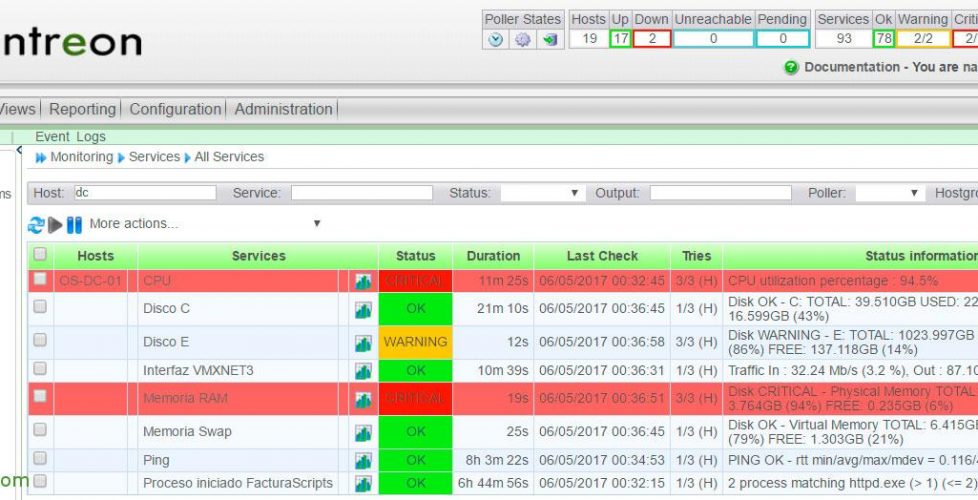Open graph icon for Disco C
Image resolution: width=978 pixels, height=500 pixels.
click(x=363, y=309)
